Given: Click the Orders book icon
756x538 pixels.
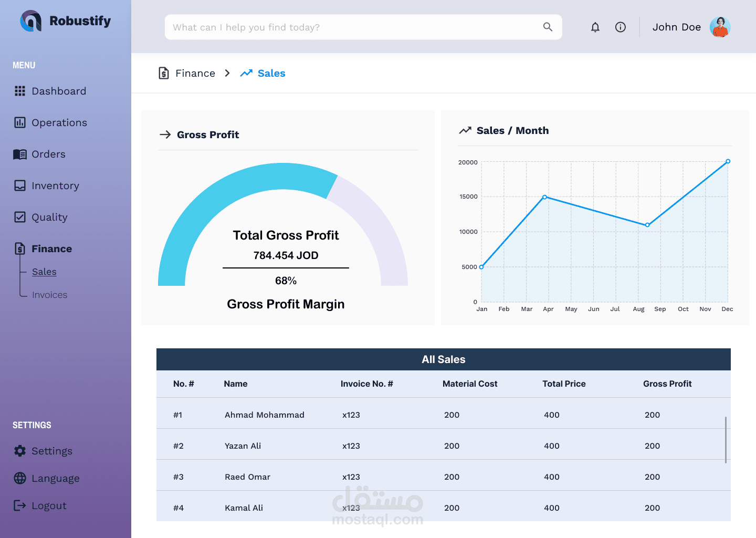Looking at the screenshot, I should 20,154.
